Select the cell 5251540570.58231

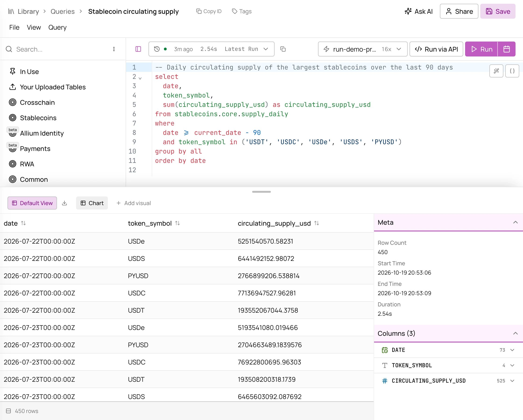pyautogui.click(x=265, y=241)
